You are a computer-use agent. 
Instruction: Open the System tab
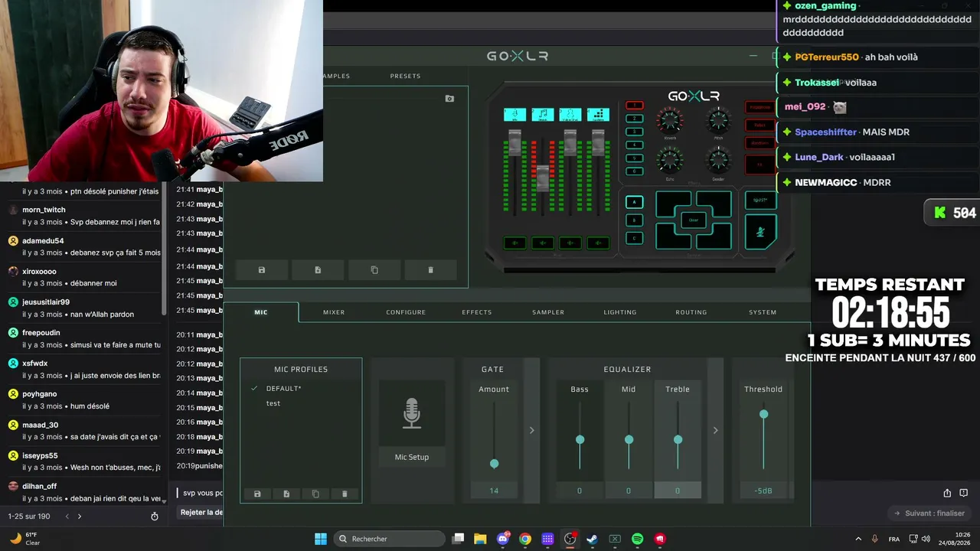click(763, 312)
